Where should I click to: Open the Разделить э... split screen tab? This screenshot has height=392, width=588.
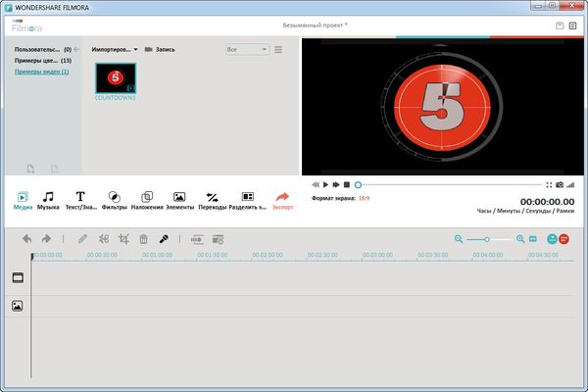[x=248, y=200]
